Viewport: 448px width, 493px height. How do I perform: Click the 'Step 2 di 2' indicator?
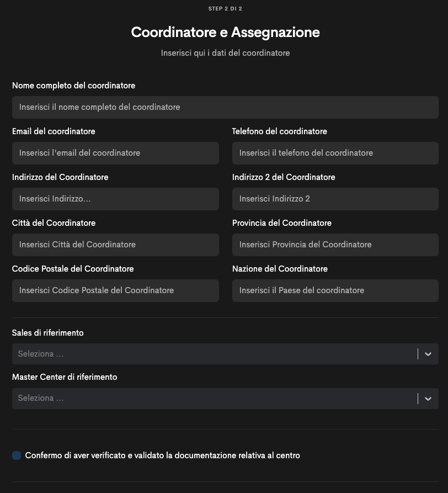(x=225, y=9)
